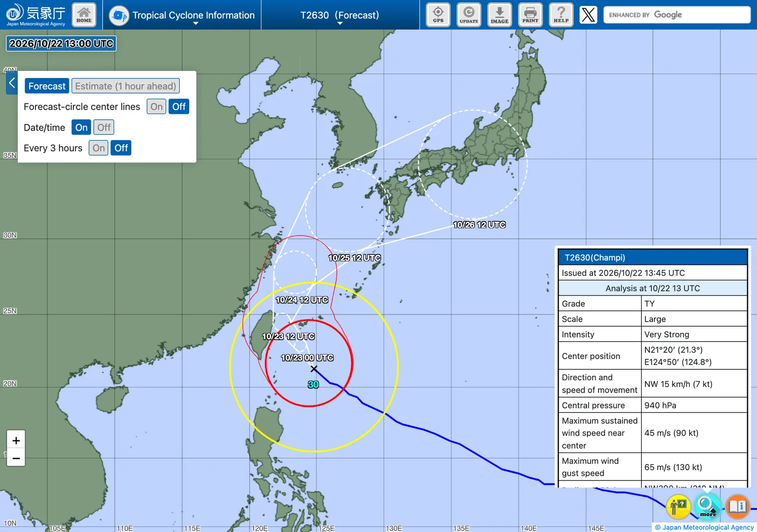
Task: Zoom in with the plus button
Action: [16, 440]
